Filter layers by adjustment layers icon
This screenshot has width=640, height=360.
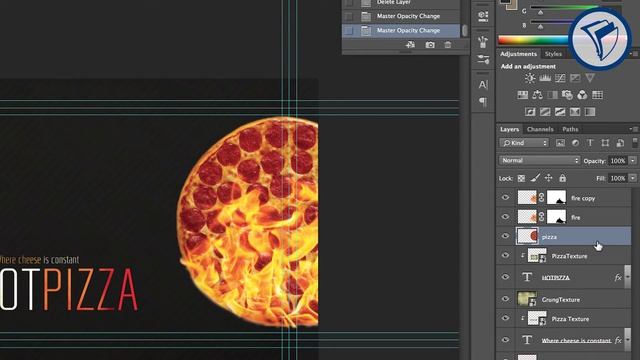(576, 143)
